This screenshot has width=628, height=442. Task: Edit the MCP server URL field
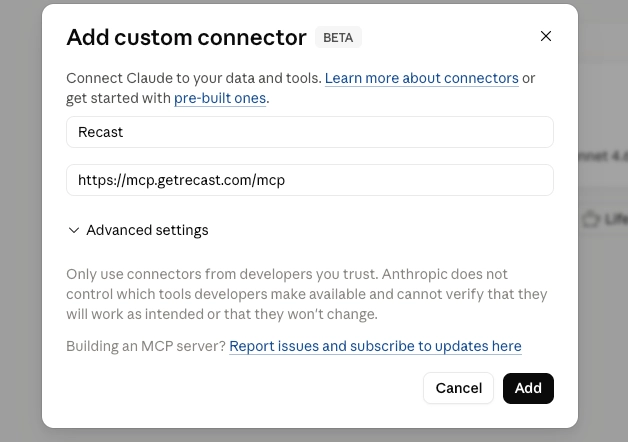[x=310, y=180]
